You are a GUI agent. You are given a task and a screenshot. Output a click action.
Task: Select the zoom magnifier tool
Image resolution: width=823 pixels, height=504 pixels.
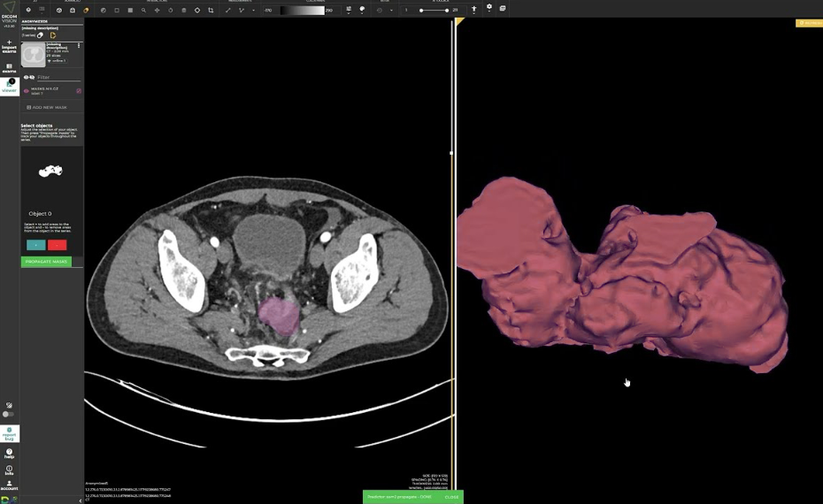[x=143, y=11]
